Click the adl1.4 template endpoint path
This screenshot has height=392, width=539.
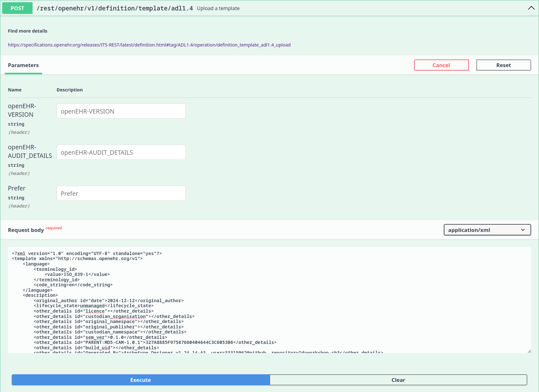(115, 8)
